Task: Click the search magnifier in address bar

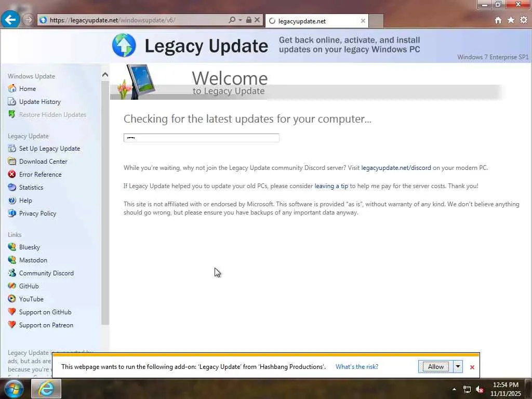Action: (232, 20)
